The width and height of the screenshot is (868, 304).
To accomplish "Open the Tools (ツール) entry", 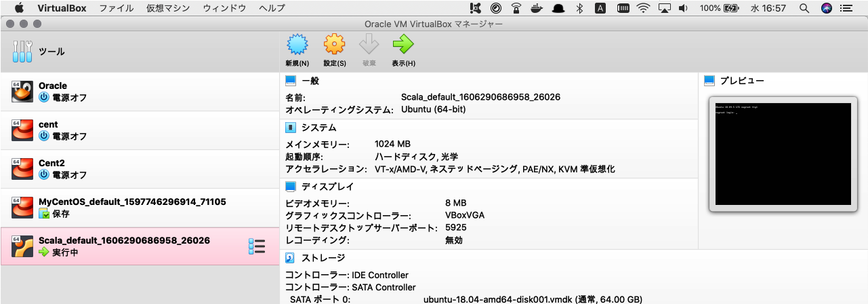I will click(x=140, y=51).
